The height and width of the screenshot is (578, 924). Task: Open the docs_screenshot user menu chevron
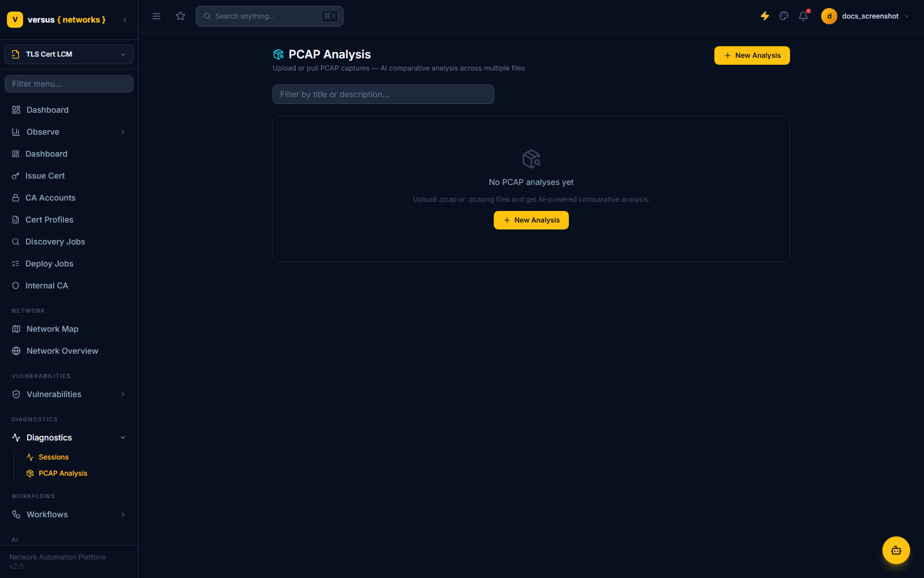pos(907,16)
